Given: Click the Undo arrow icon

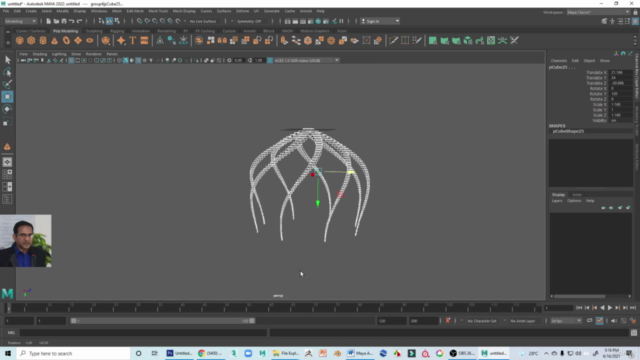Looking at the screenshot, I should (72, 21).
